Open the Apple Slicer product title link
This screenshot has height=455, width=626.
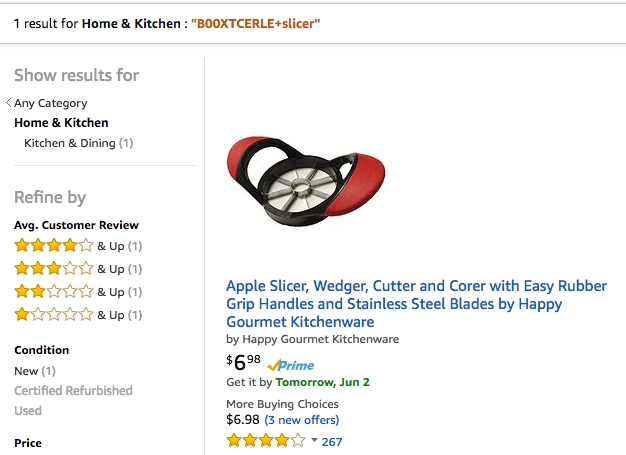[416, 304]
